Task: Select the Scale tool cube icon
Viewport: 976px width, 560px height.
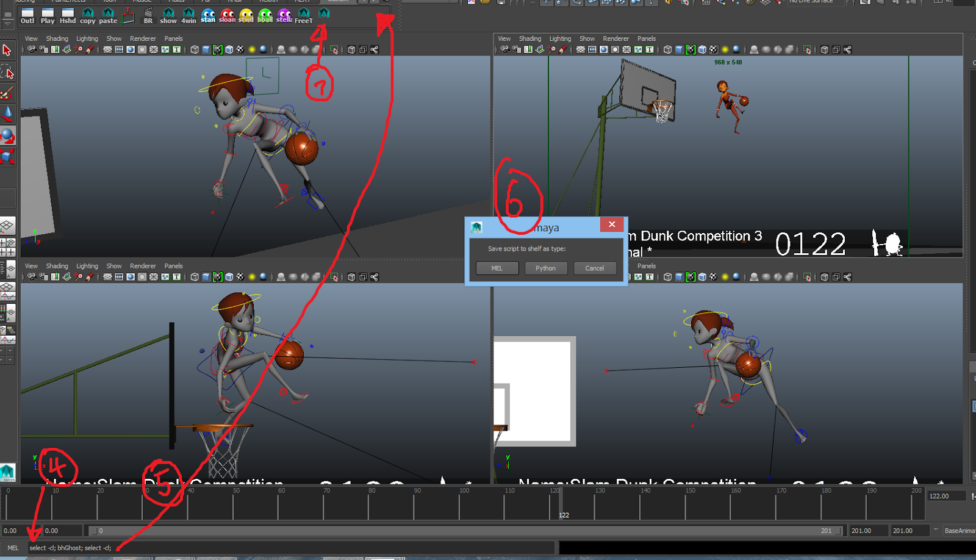Action: click(7, 156)
